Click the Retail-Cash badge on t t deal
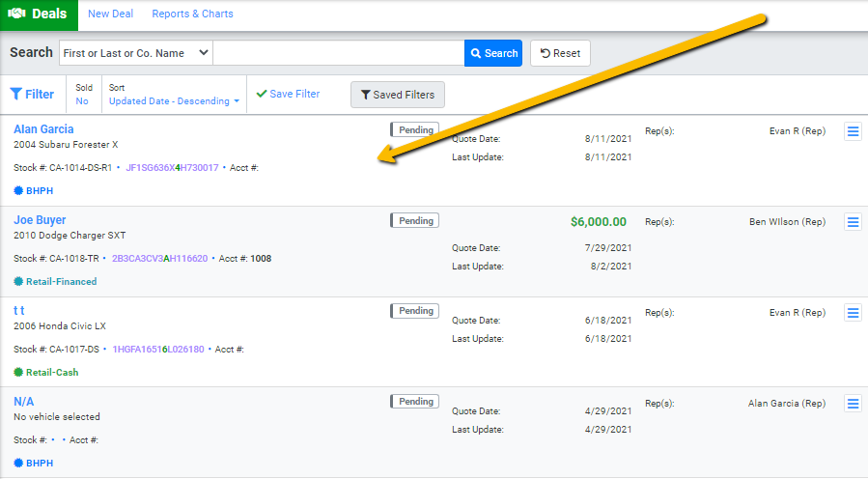The height and width of the screenshot is (479, 868). [46, 372]
